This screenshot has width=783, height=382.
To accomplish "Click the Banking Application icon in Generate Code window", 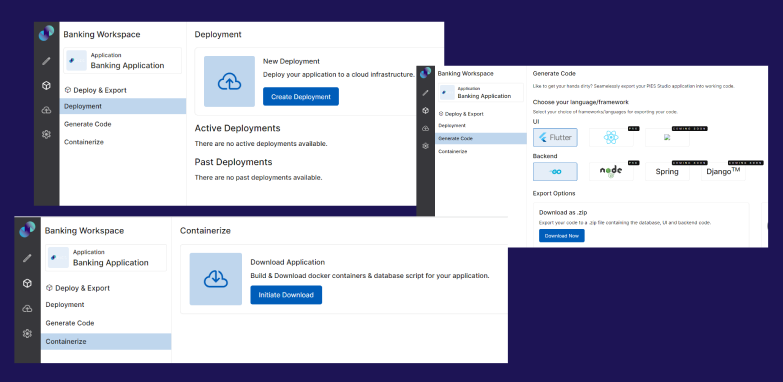I will (447, 92).
